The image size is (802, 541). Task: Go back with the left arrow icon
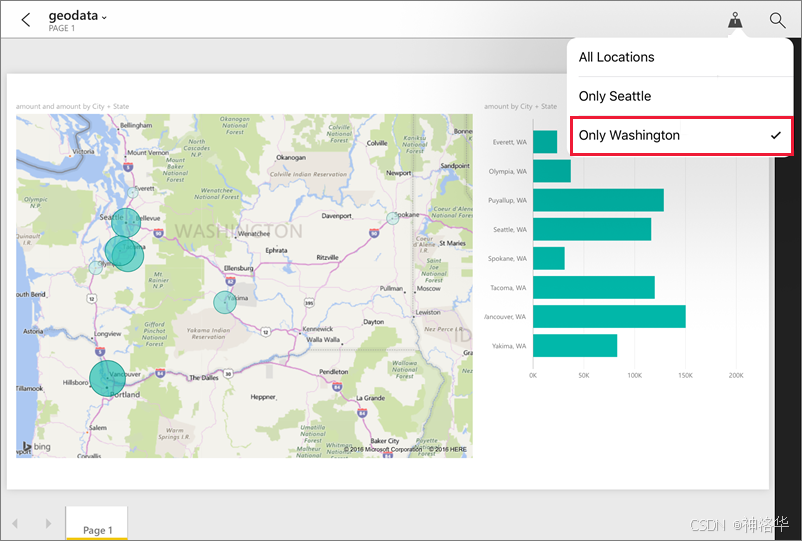(x=26, y=20)
